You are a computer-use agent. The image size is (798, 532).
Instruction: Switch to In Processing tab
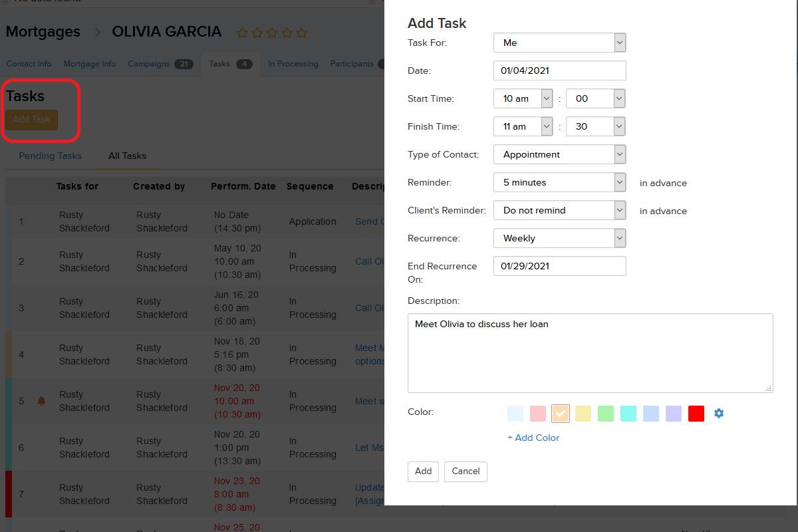tap(293, 64)
